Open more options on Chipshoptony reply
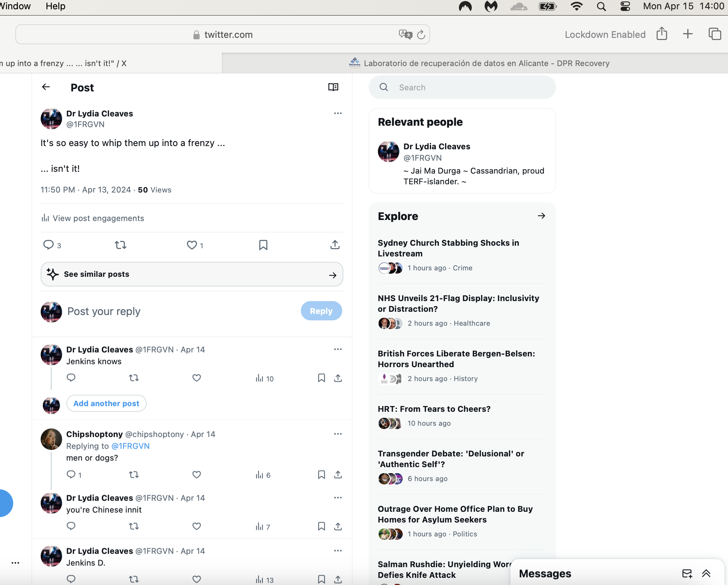 pyautogui.click(x=338, y=434)
